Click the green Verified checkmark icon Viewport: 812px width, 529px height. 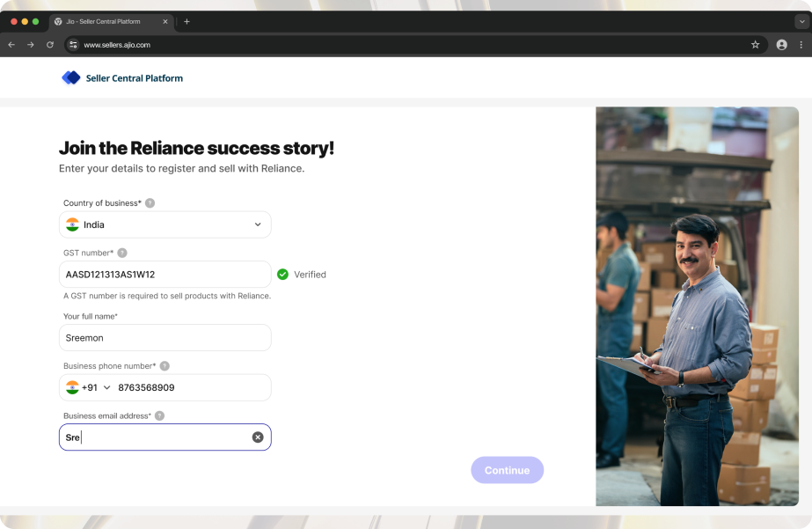coord(282,275)
